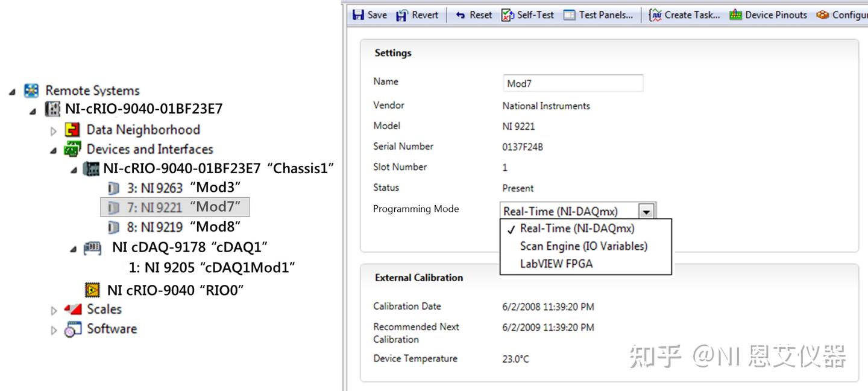Open Test Panels toolbar icon

pos(570,15)
